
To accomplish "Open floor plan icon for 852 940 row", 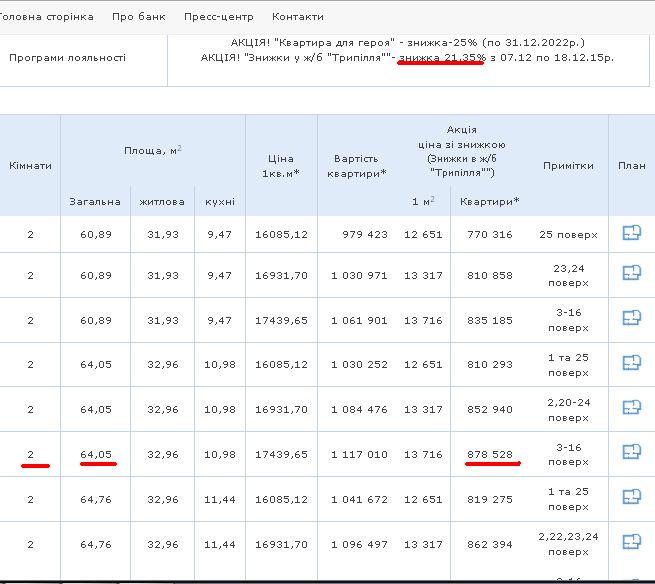I will pyautogui.click(x=631, y=407).
